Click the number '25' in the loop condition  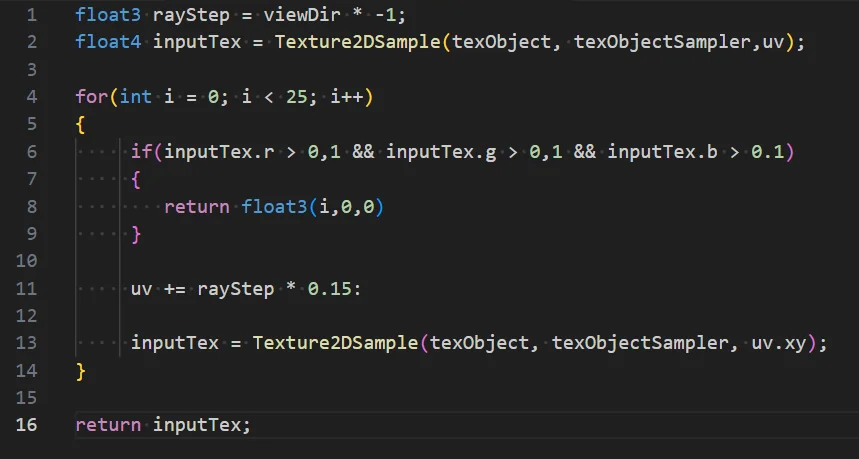pyautogui.click(x=296, y=97)
